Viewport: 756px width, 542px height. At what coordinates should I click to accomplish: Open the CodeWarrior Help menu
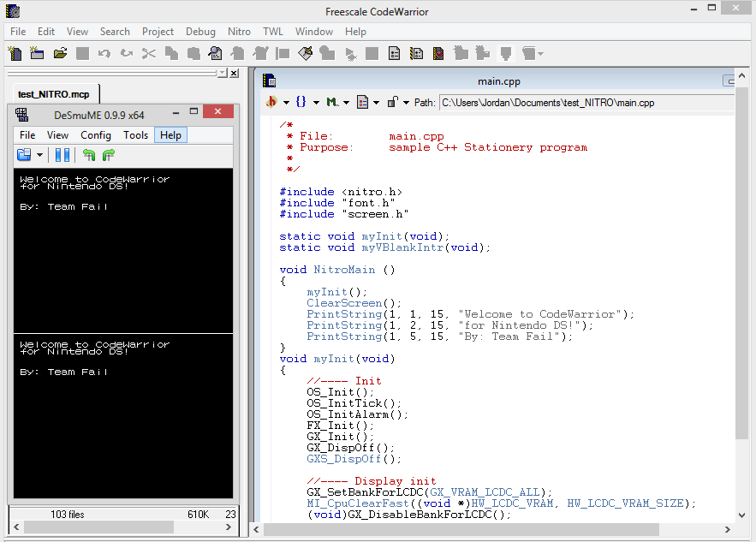coord(355,32)
